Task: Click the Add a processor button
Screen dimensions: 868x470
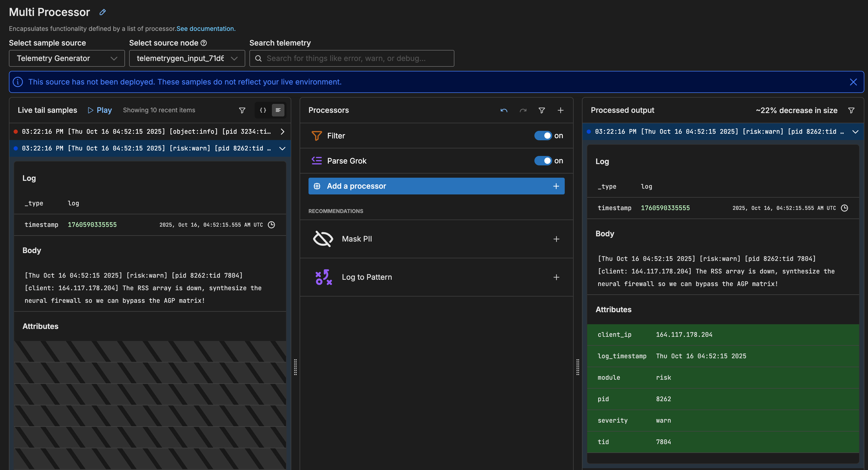Action: pyautogui.click(x=436, y=186)
